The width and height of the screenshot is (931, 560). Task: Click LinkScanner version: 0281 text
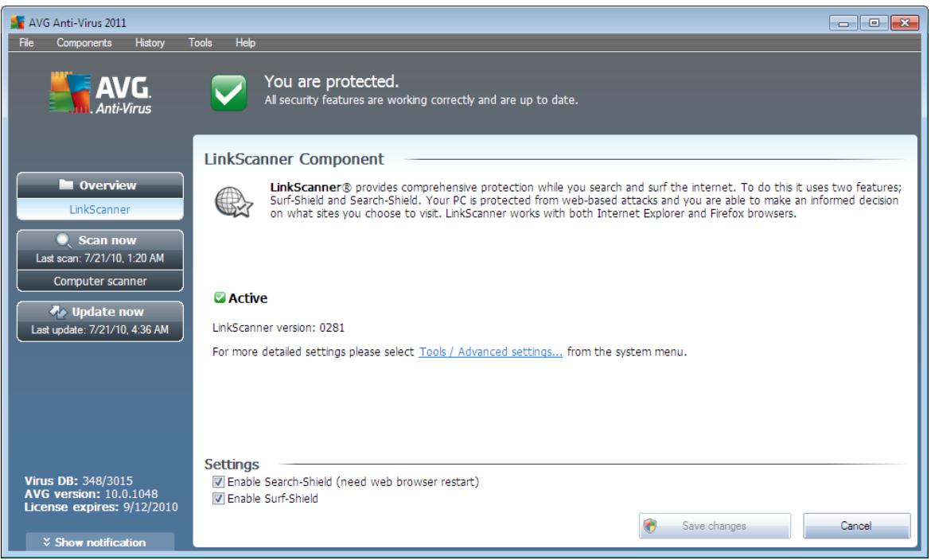pyautogui.click(x=279, y=327)
